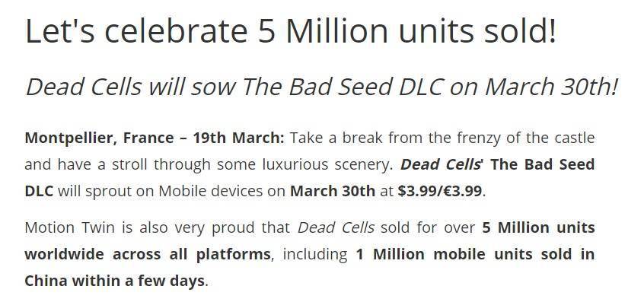Click the italic "Dead Cells" in second paragraph
Screen dimensions: 644x302
tap(336, 227)
